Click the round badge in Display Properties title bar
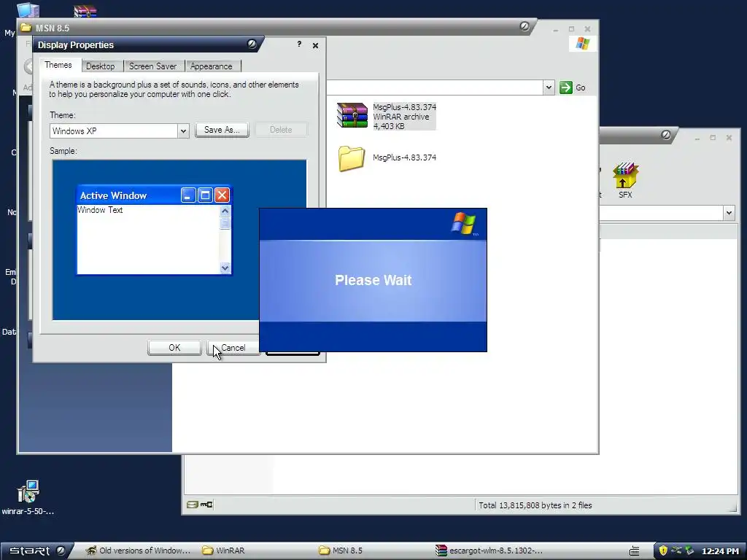 252,44
